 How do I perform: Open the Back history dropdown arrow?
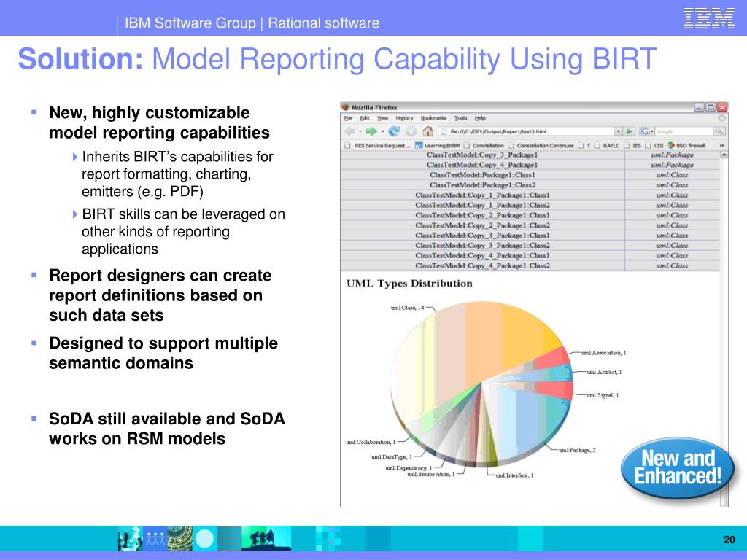coord(360,131)
